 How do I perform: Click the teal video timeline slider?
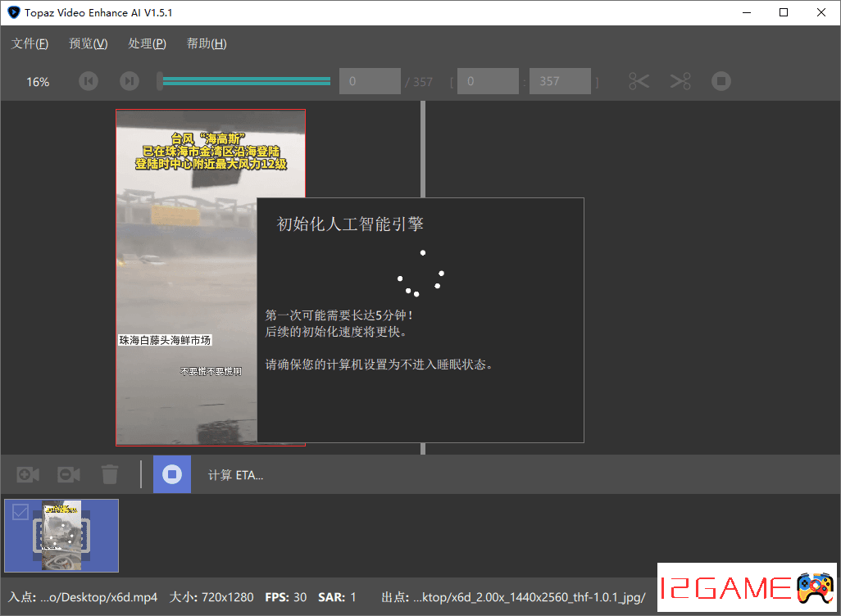pos(244,81)
